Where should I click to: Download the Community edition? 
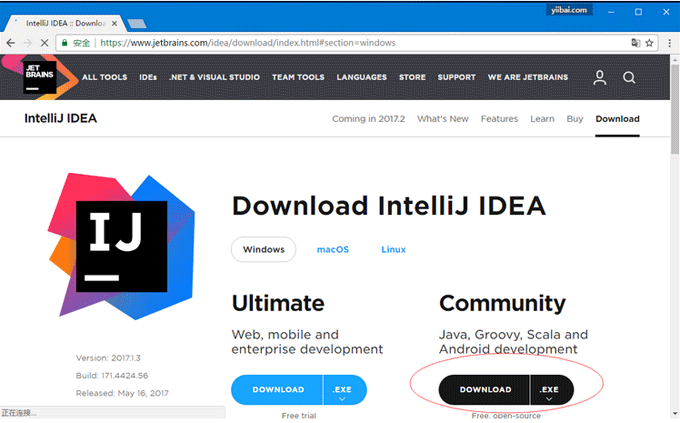click(485, 390)
